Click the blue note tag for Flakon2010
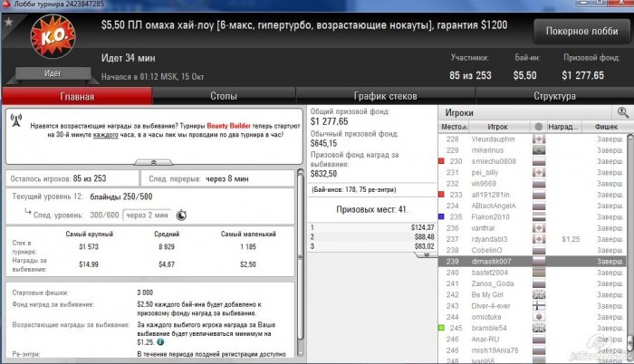This screenshot has width=634, height=364. [442, 216]
